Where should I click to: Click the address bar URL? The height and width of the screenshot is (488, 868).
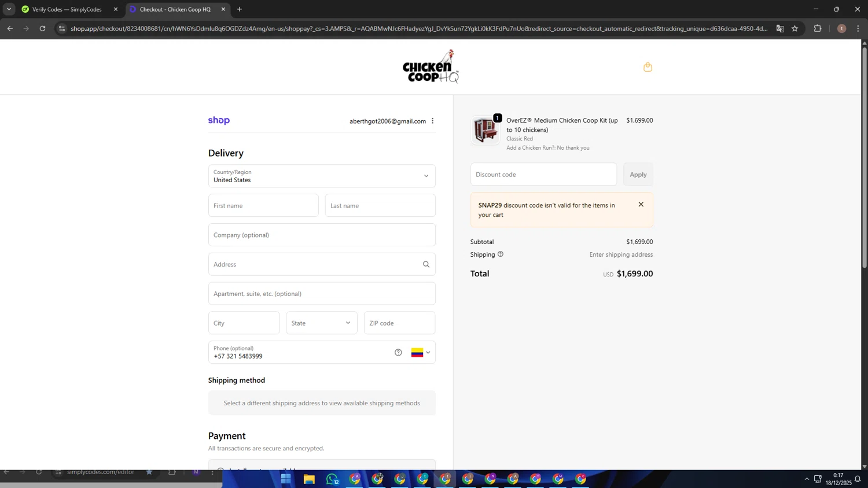pyautogui.click(x=419, y=28)
